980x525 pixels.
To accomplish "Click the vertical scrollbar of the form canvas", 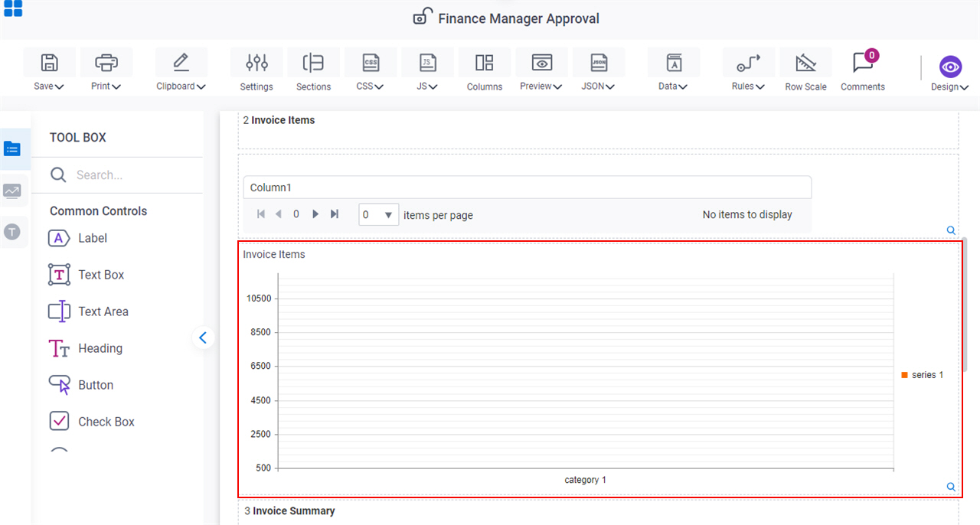I will point(965,306).
